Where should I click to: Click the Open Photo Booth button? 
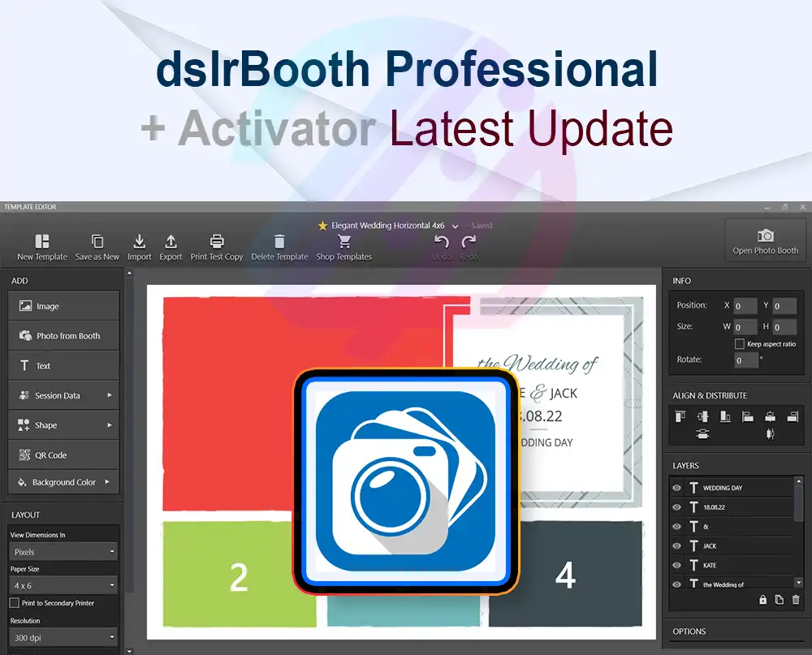[x=765, y=241]
